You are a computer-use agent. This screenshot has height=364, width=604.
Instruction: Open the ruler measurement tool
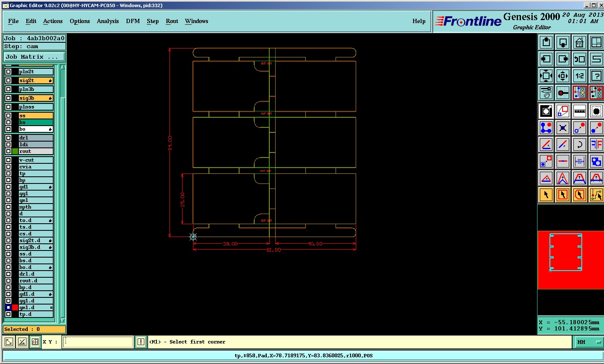579,111
